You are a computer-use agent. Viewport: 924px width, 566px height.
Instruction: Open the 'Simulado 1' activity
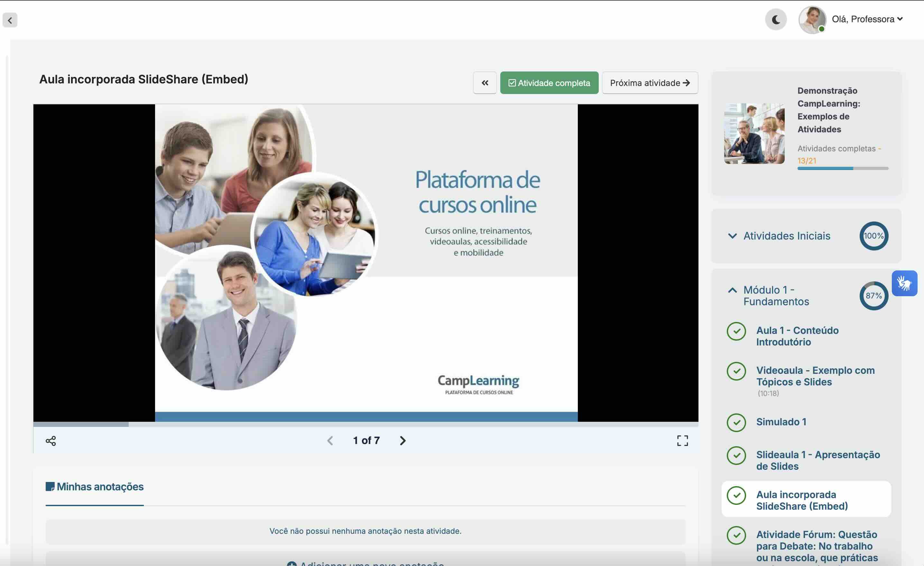pyautogui.click(x=781, y=422)
